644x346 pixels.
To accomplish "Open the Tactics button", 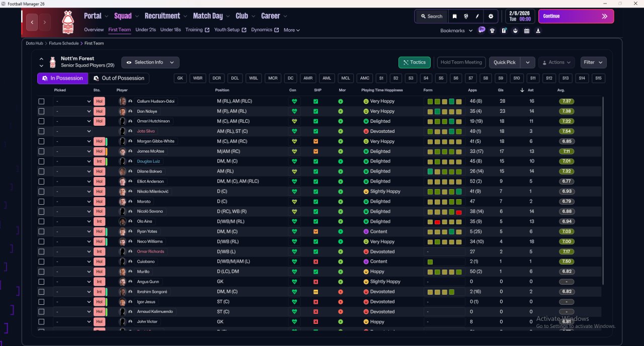I will pyautogui.click(x=414, y=62).
